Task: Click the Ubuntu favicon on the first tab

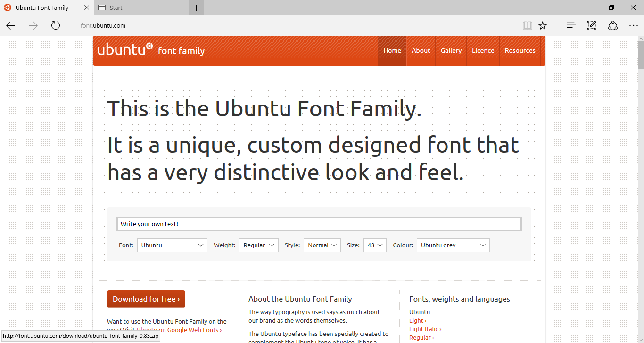Action: point(8,8)
